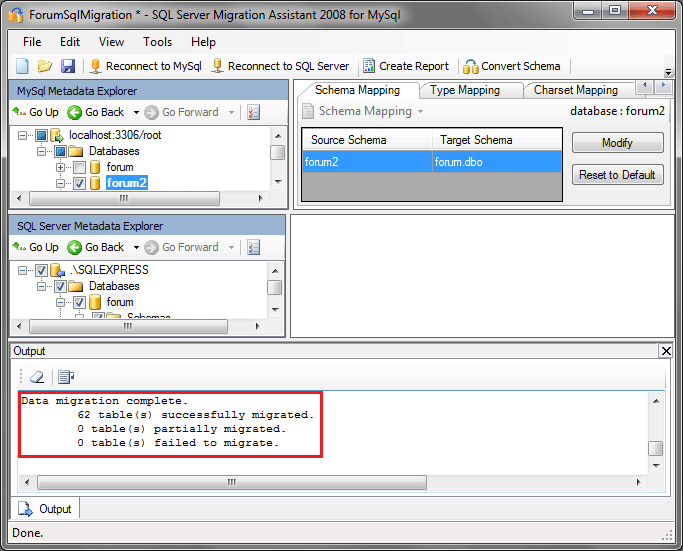Viewport: 683px width, 551px height.
Task: Click the New Project icon in toolbar
Action: (x=23, y=66)
